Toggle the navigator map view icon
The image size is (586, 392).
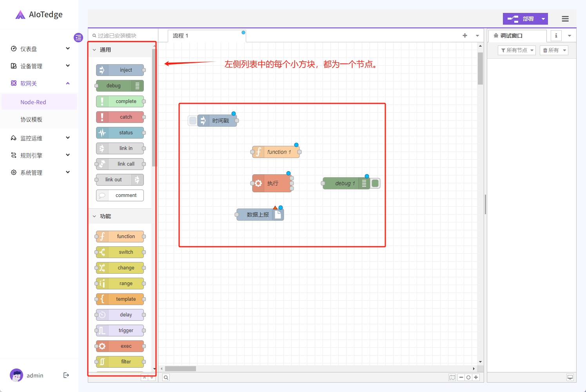point(452,378)
